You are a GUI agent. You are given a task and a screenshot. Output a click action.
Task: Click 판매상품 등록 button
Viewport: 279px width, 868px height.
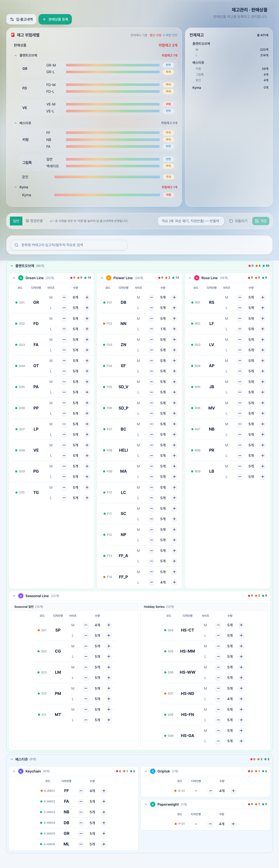(x=55, y=19)
